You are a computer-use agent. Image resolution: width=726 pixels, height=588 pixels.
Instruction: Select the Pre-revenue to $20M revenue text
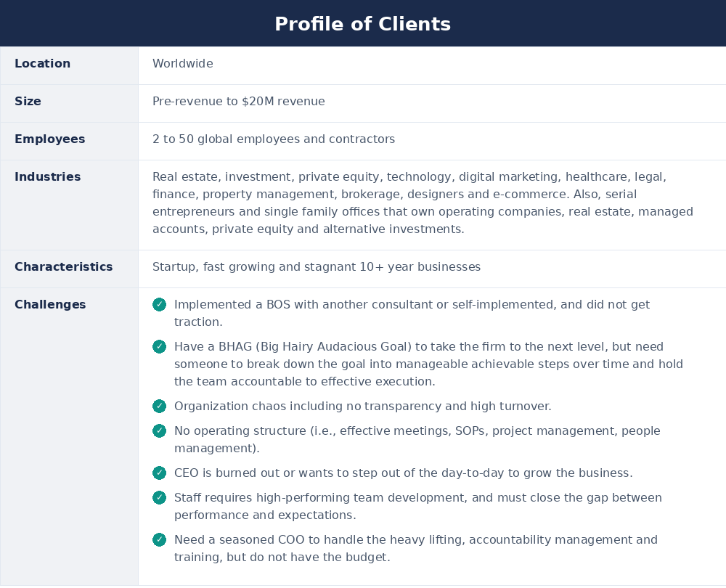pos(238,102)
